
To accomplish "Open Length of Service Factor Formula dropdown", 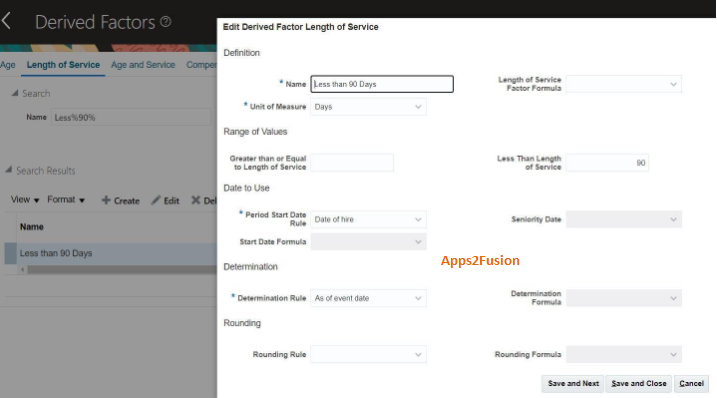I will click(624, 84).
